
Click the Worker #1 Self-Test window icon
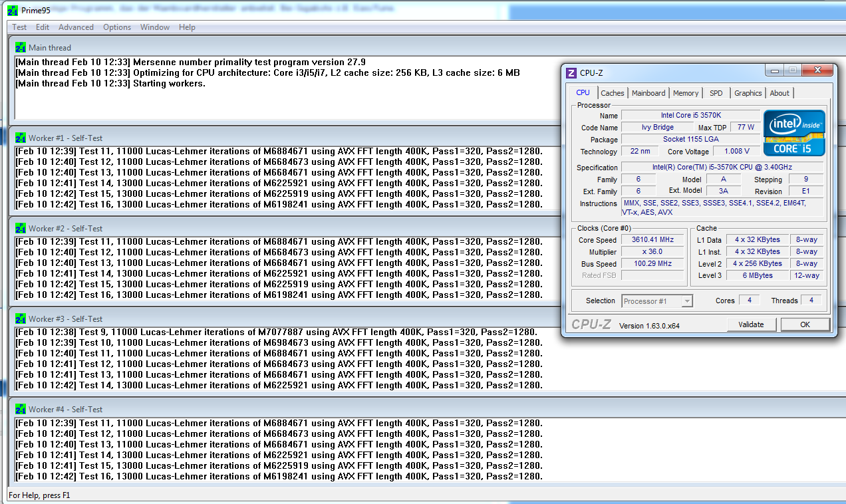coord(21,138)
